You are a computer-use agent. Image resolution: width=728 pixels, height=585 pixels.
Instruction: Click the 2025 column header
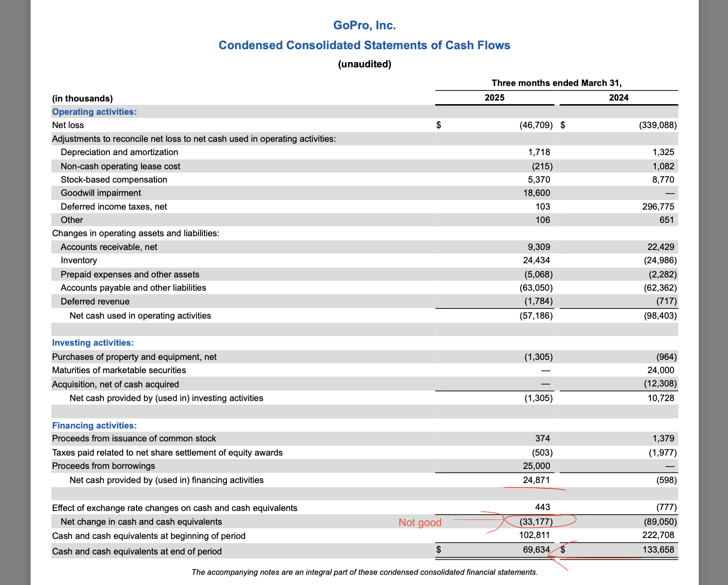click(494, 97)
